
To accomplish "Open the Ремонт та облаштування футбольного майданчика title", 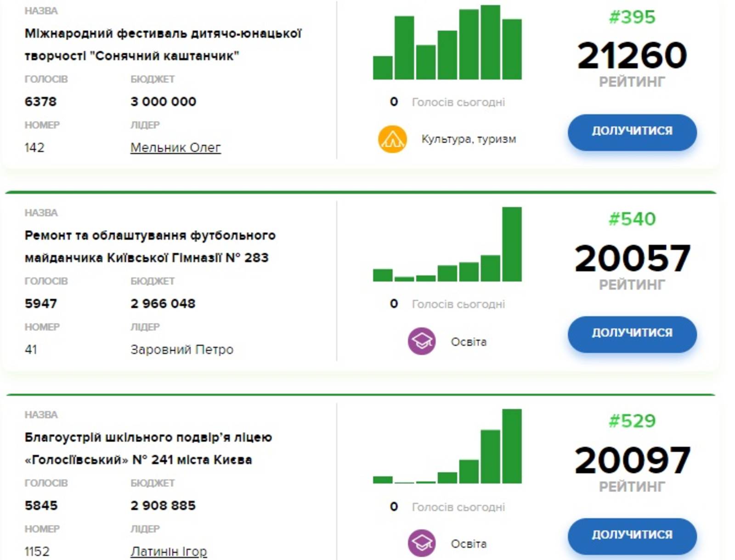I will [x=150, y=246].
